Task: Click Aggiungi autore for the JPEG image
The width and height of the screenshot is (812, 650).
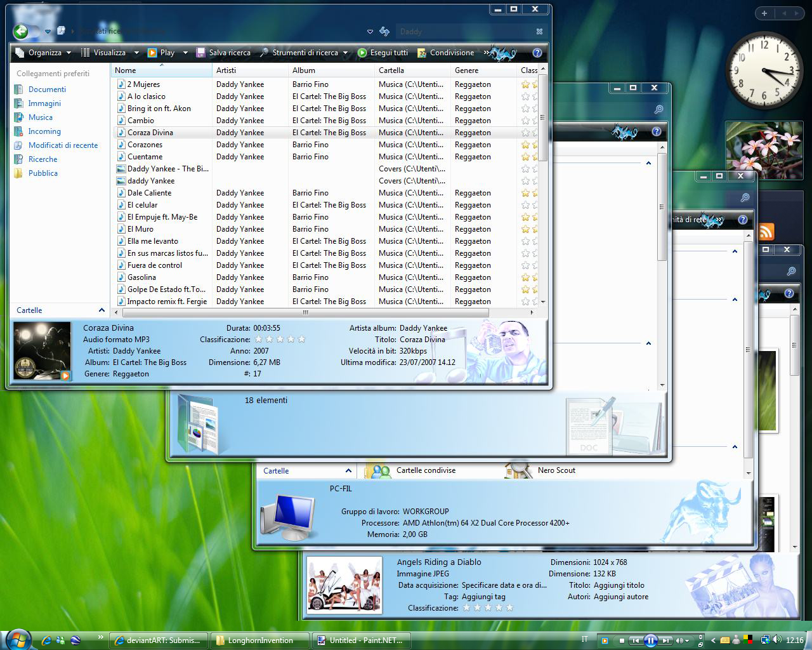Action: [620, 597]
